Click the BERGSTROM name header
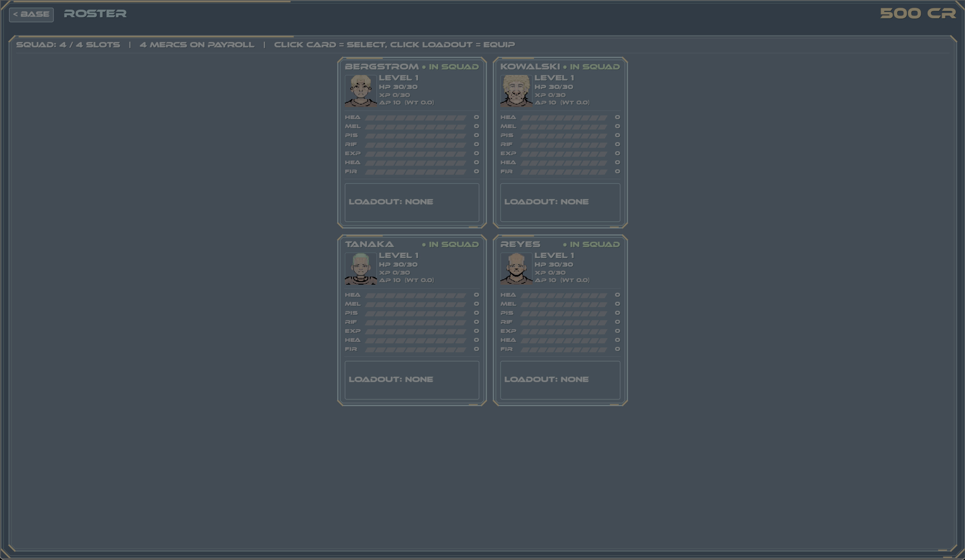The image size is (965, 560). (x=382, y=67)
